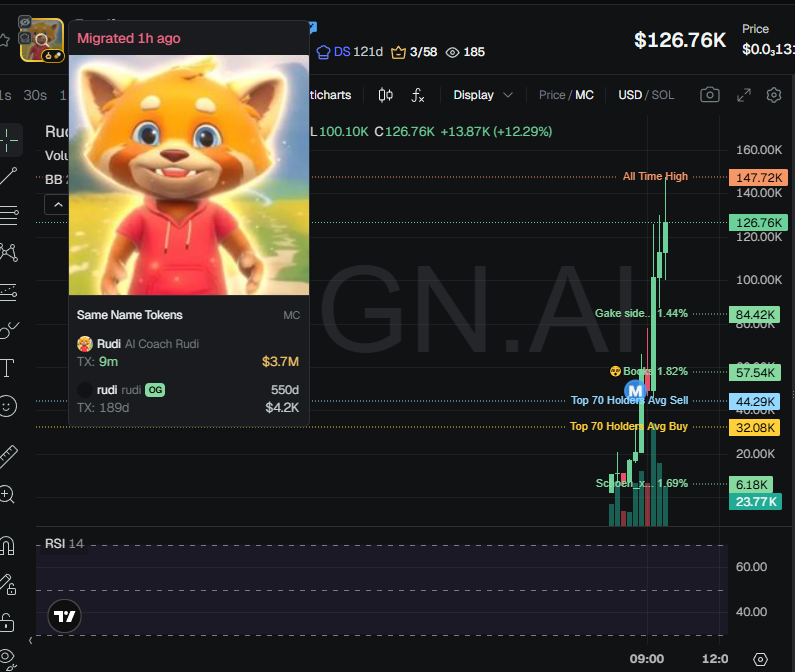Click the $126.76K market cap value
795x672 pixels.
point(680,40)
